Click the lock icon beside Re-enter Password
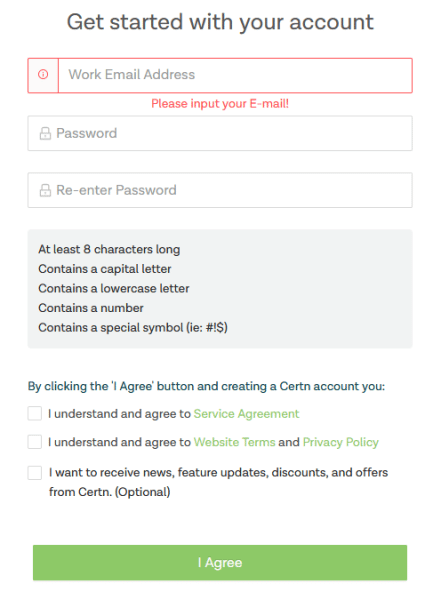Viewport: 433px width, 600px height. point(45,190)
